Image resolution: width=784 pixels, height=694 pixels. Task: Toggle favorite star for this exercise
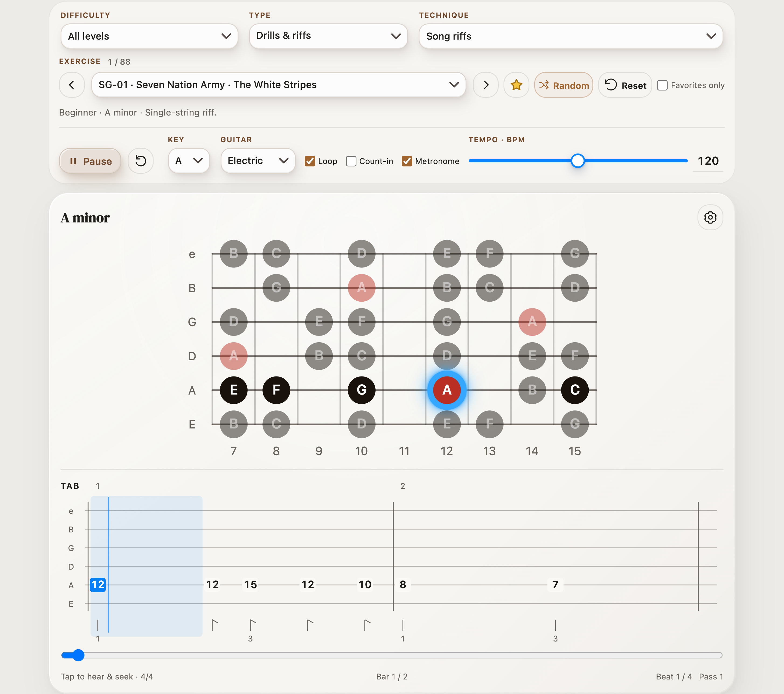[516, 85]
